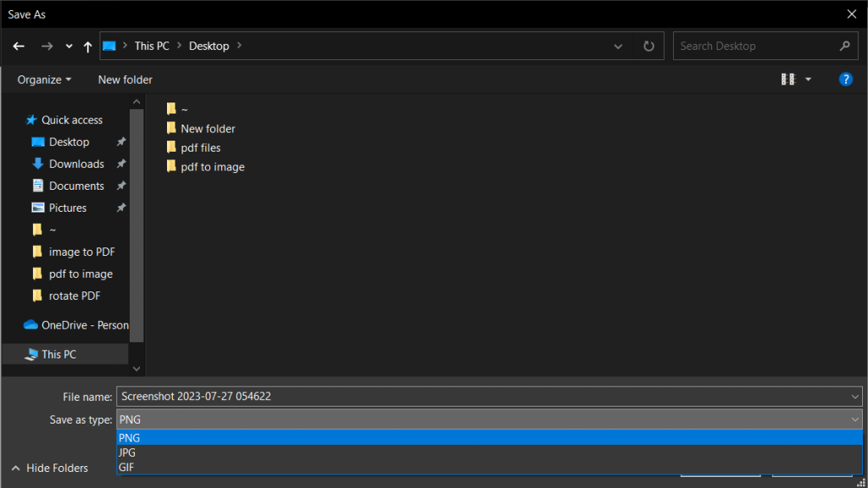Click the New folder button

pyautogui.click(x=125, y=79)
